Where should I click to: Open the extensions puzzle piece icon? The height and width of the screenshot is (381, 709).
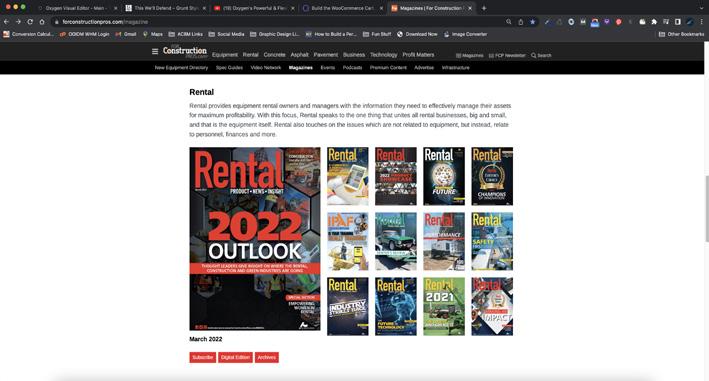(654, 22)
